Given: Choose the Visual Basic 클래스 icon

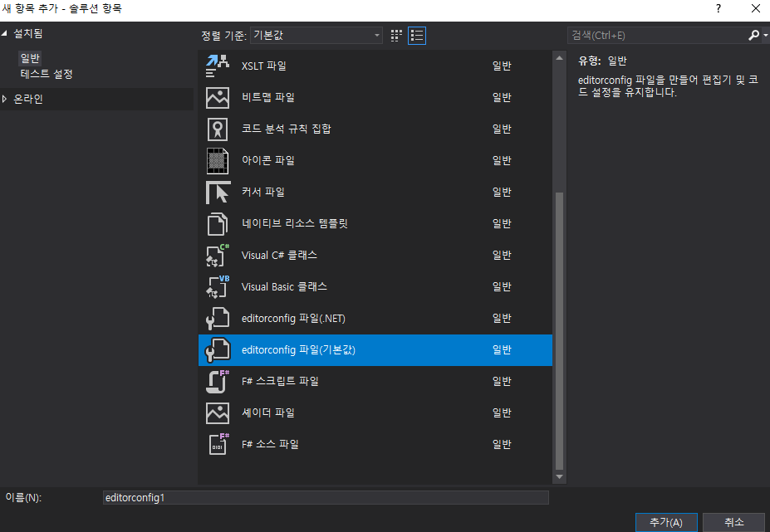Looking at the screenshot, I should coord(218,286).
